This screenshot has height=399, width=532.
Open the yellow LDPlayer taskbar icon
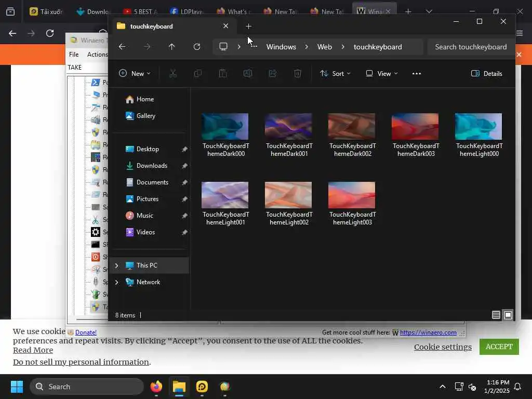pos(202,387)
